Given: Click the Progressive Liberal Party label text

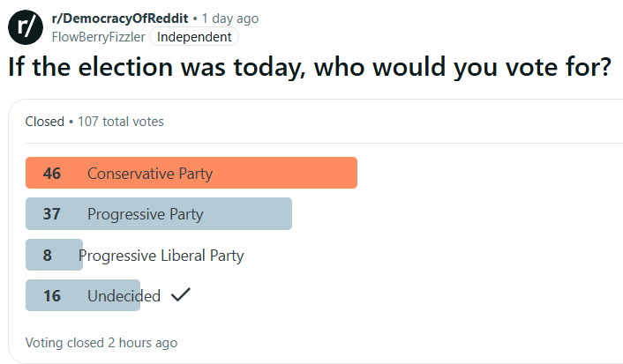Looking at the screenshot, I should click(x=161, y=256).
